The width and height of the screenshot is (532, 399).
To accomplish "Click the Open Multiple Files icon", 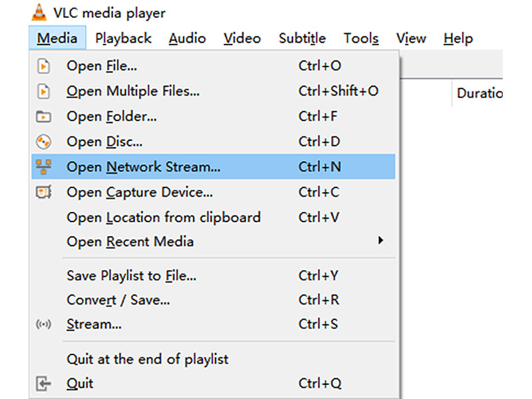I will [x=45, y=91].
